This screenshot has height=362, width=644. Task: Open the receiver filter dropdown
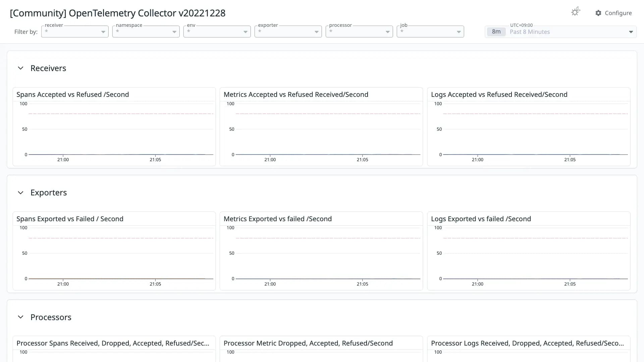[75, 32]
